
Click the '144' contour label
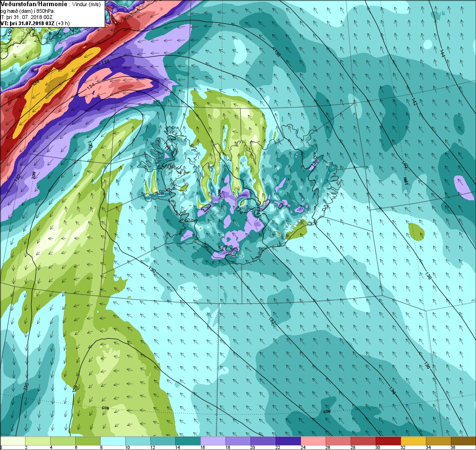coord(442,53)
